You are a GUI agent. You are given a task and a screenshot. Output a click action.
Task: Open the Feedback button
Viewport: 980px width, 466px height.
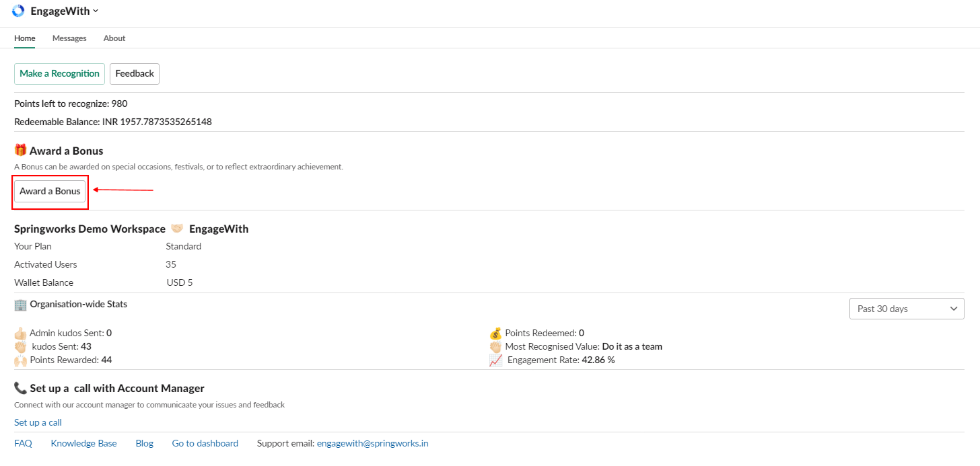[135, 73]
